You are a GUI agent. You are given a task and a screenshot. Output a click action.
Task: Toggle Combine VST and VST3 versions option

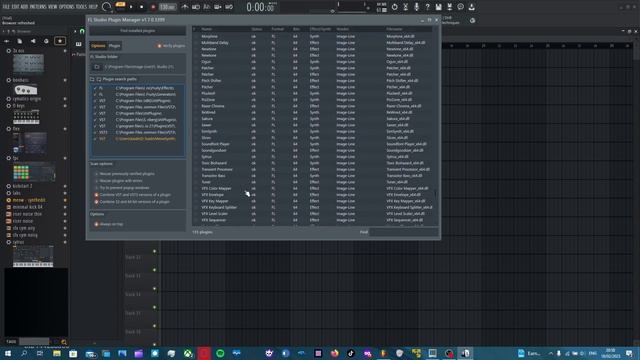97,195
